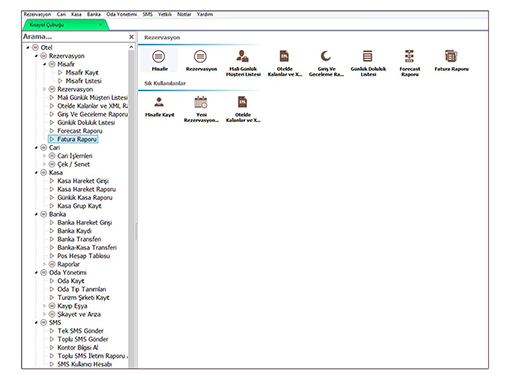The width and height of the screenshot is (510, 380).
Task: Collapse the Otel root node
Action: [28, 48]
